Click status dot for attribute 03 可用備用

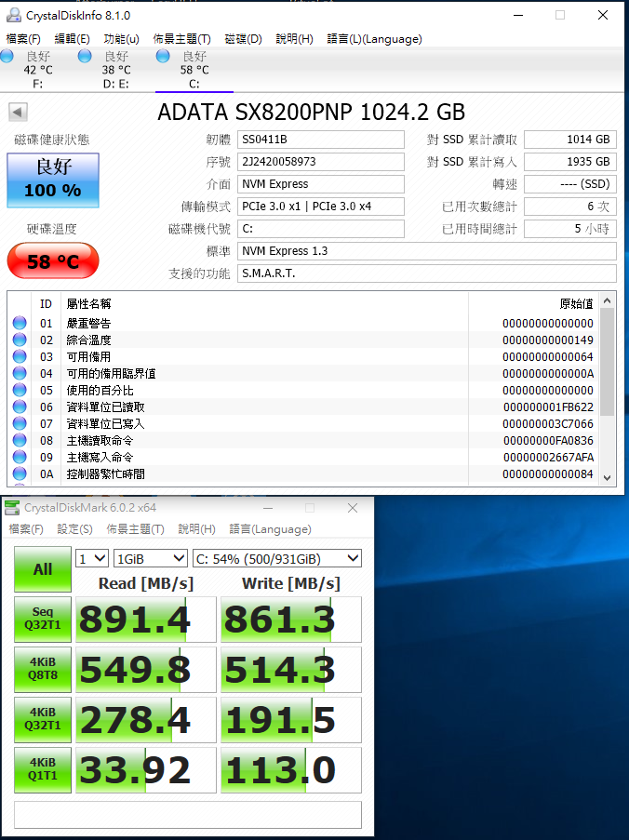click(x=20, y=356)
